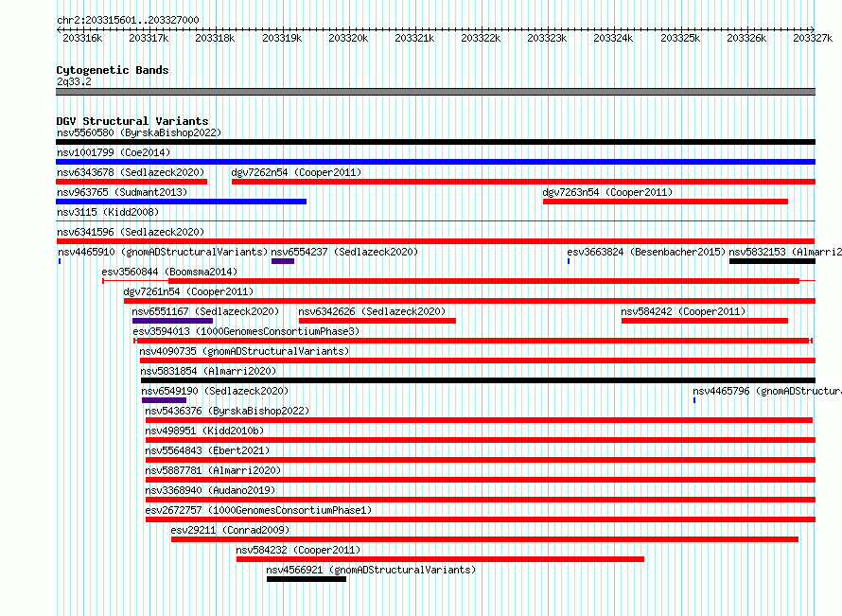Select the purple nsv6549190 variant bar
Screen dimensions: 842x616
(x=164, y=400)
